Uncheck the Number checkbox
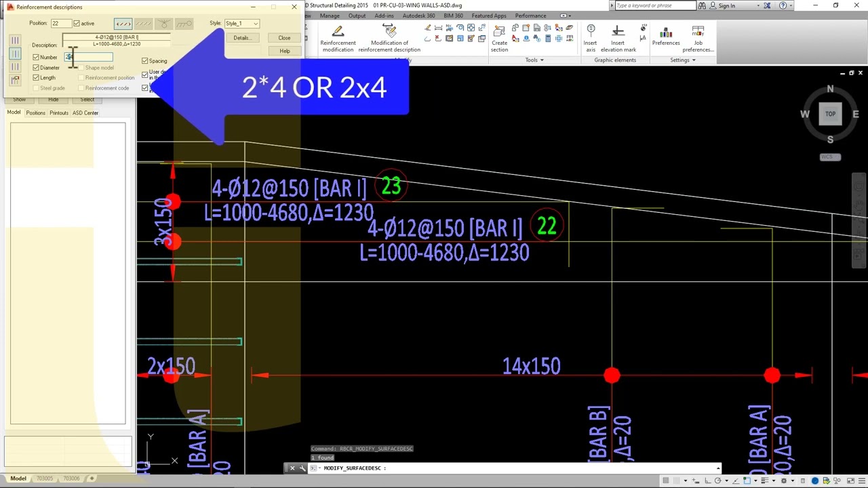The image size is (868, 488). tap(36, 57)
